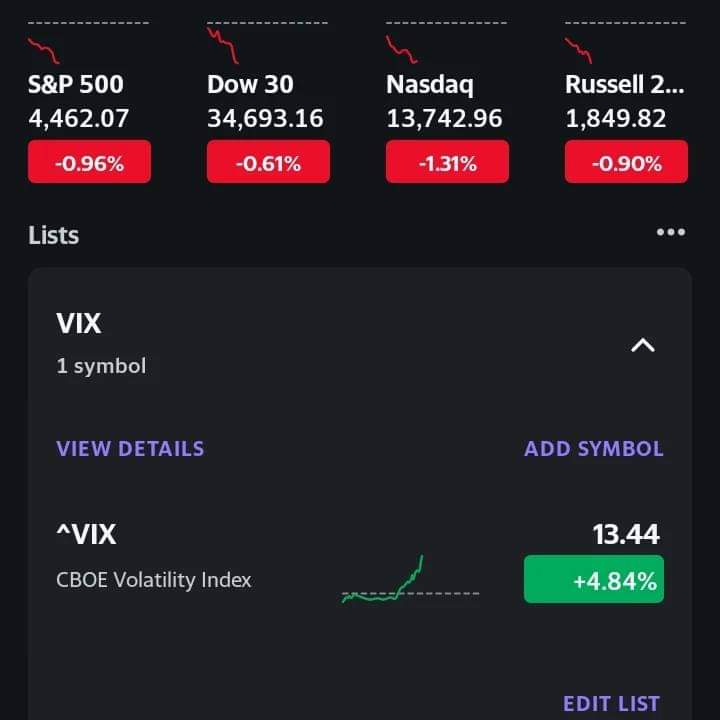Open the Dow 30 sparkline chart
Screen dimensions: 720x720
(267, 42)
